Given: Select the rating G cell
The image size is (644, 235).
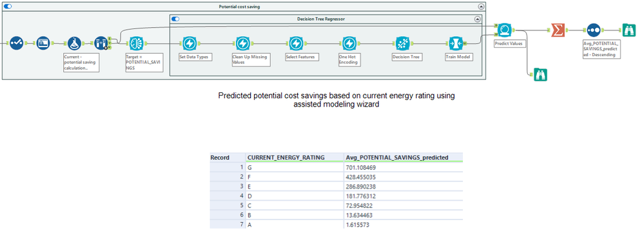Looking at the screenshot, I should (295, 167).
